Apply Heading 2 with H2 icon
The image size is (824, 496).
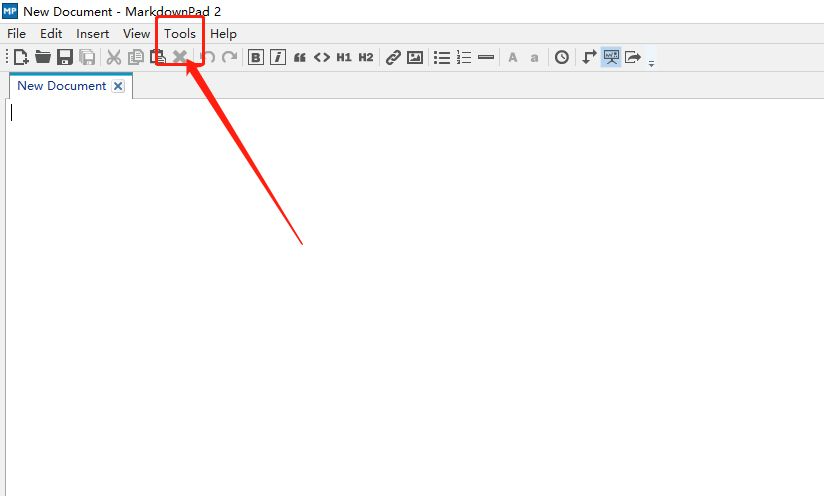(366, 58)
